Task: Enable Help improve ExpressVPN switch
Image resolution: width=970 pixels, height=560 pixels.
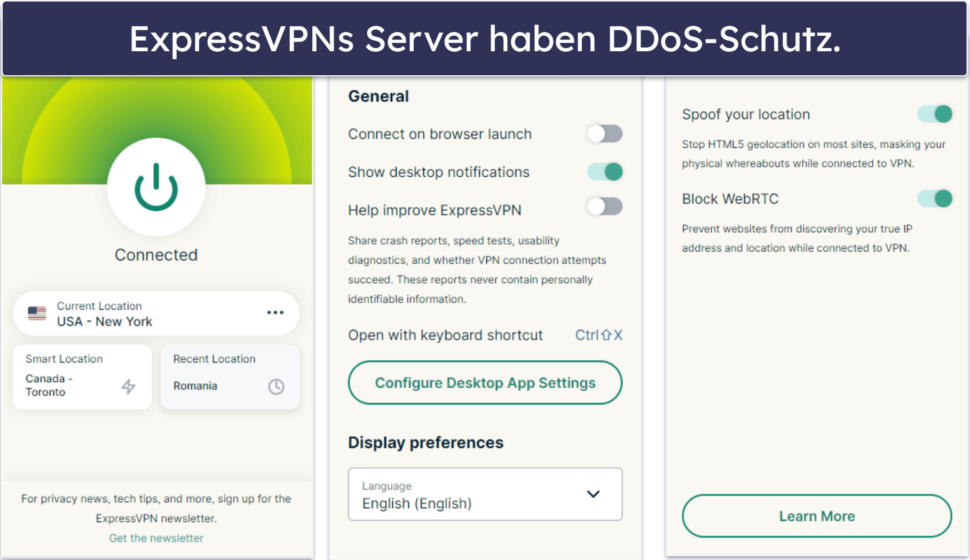Action: point(605,207)
